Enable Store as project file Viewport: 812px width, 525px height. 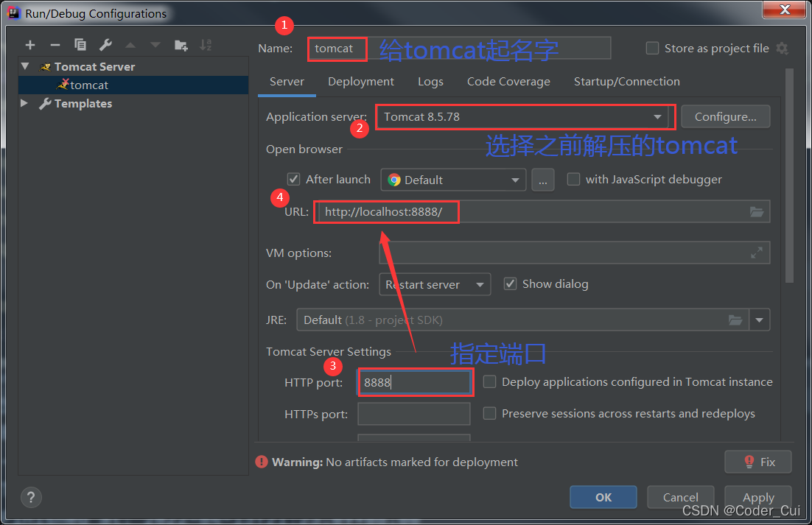[x=653, y=48]
